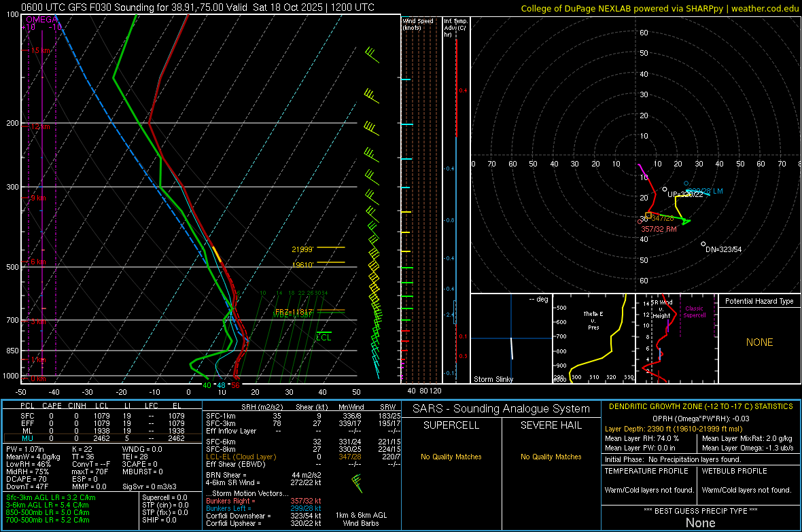
Task: Click the 'K = 22' index value
Action: pos(82,449)
